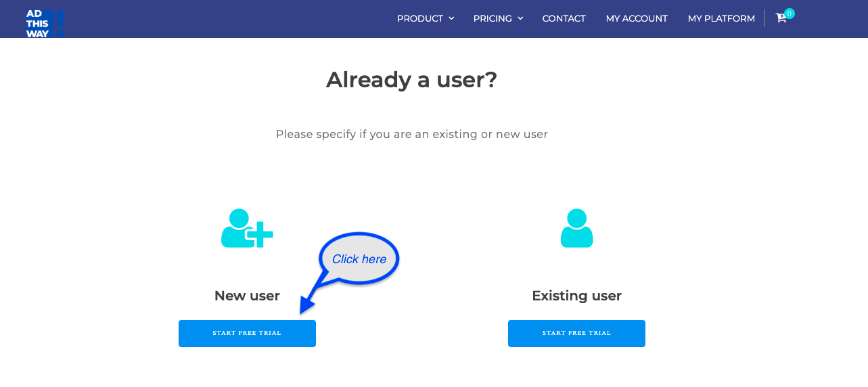Start free trial as an existing user
This screenshot has height=387, width=868.
[576, 334]
